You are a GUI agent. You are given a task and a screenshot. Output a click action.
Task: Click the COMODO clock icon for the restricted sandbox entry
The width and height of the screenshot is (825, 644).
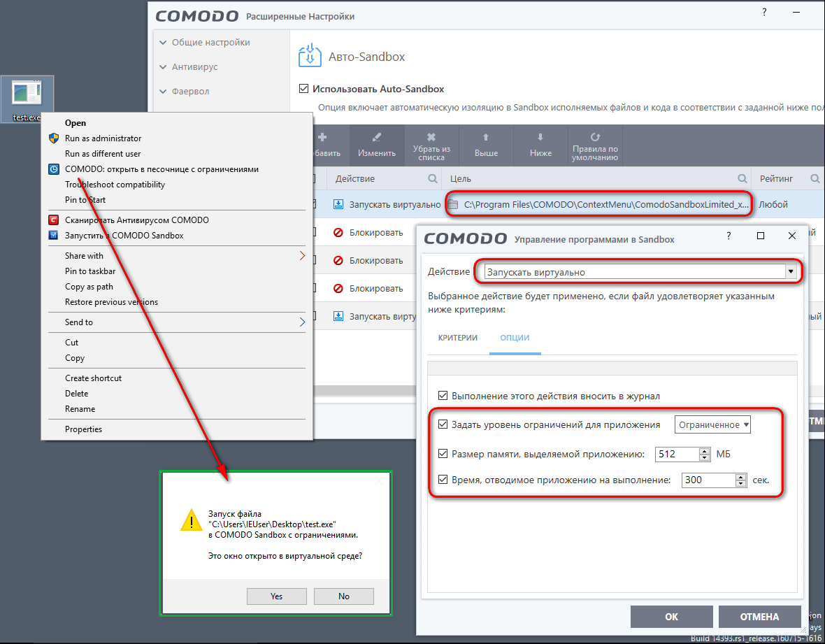pos(54,169)
